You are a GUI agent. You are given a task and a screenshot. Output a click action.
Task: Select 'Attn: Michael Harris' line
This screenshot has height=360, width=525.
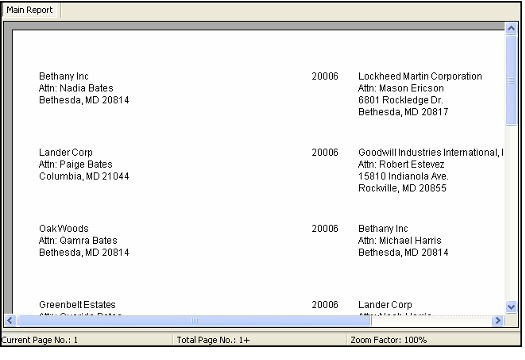[399, 240]
